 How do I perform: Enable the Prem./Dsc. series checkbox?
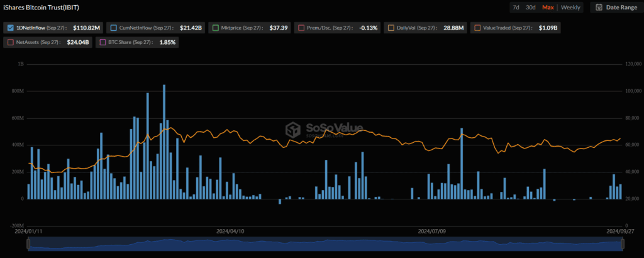301,28
